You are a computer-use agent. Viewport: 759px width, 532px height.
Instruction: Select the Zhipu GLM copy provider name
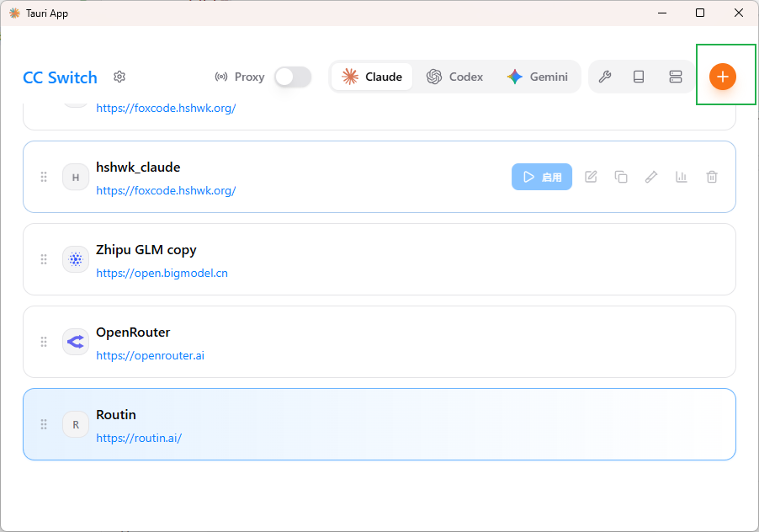pos(146,250)
